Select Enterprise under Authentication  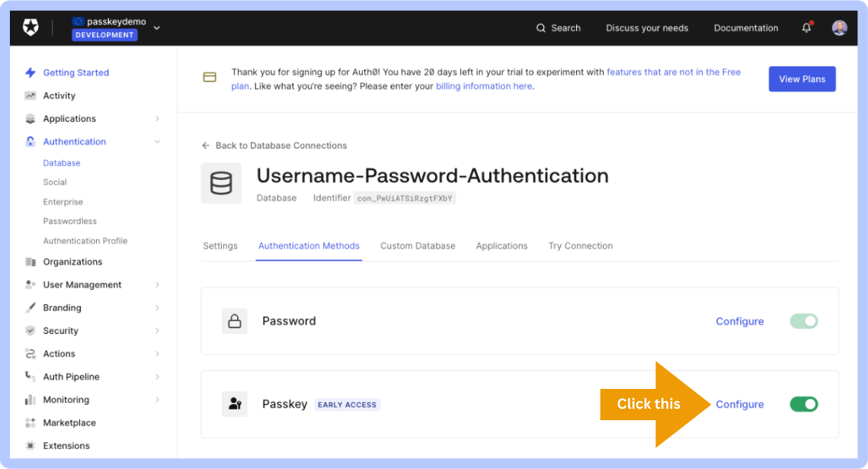click(63, 202)
